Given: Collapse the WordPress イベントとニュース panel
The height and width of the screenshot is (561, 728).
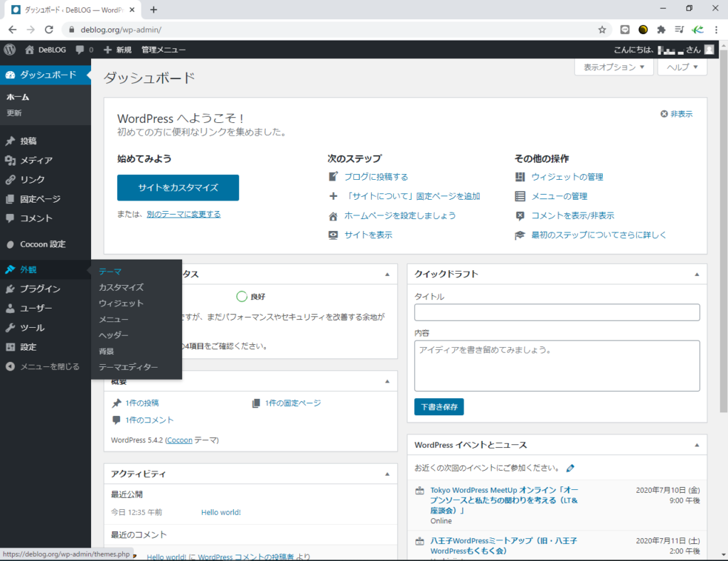Looking at the screenshot, I should (697, 445).
